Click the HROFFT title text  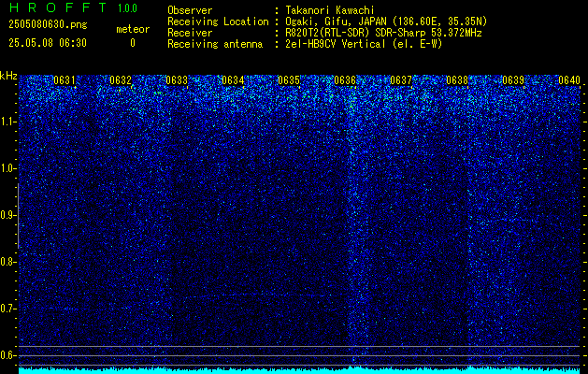58,7
